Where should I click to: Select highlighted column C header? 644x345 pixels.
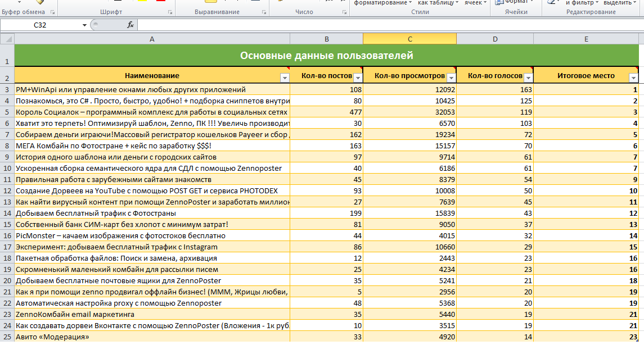pyautogui.click(x=410, y=39)
